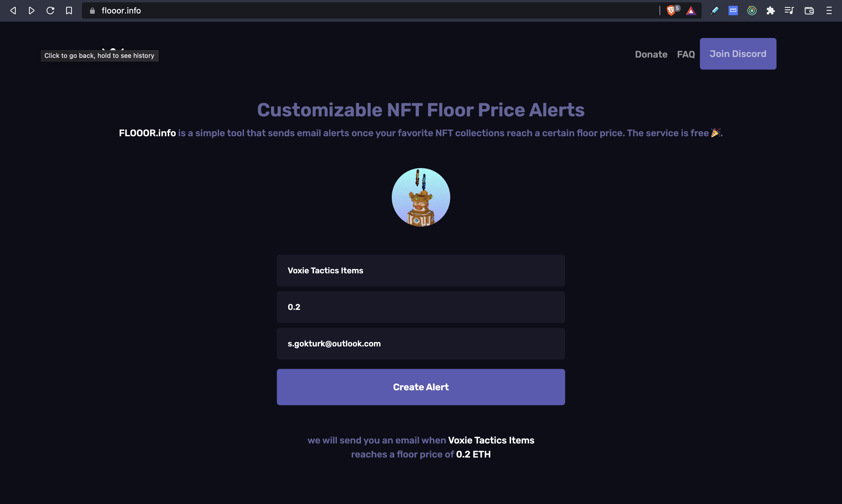Viewport: 842px width, 504px height.
Task: Open the FAQ link
Action: click(x=686, y=54)
